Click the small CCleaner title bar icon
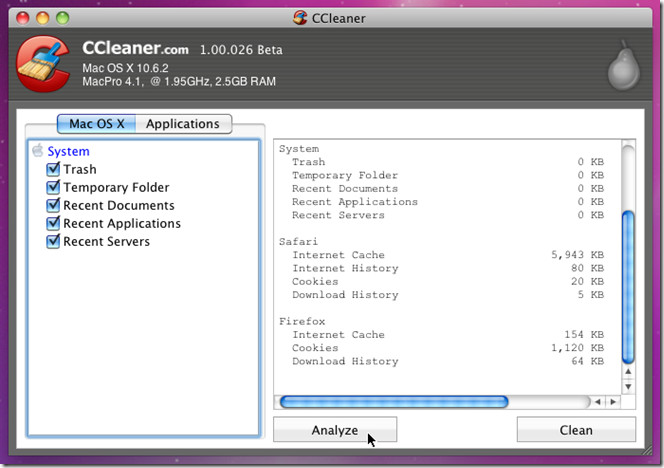Screen dimensions: 664x468 pos(300,18)
